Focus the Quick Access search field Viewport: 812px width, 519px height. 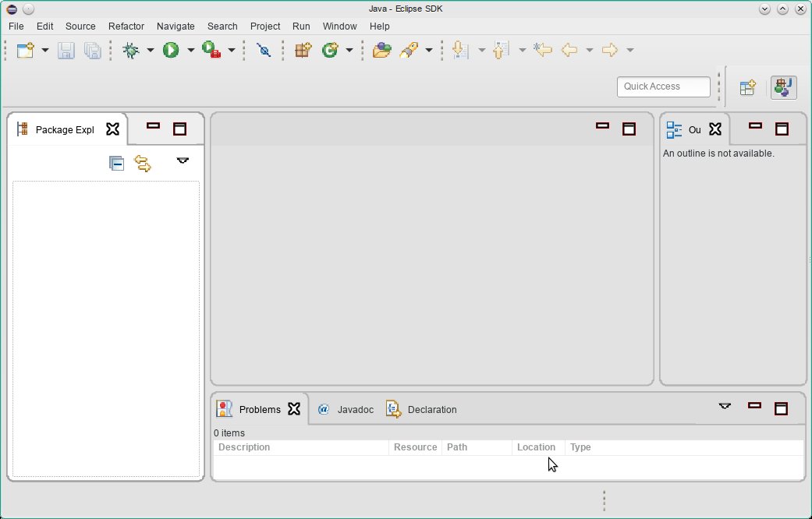pos(663,86)
